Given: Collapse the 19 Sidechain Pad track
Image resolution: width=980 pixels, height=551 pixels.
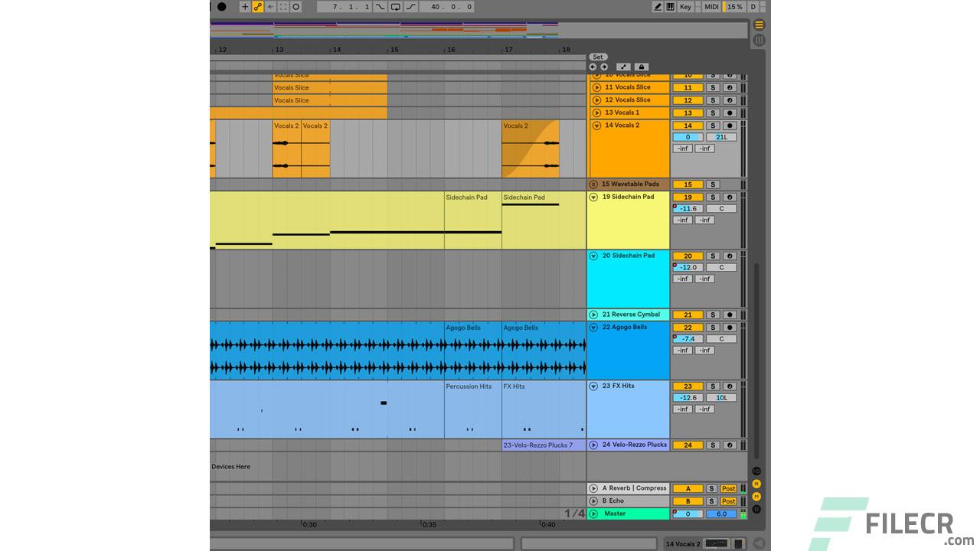Looking at the screenshot, I should (593, 197).
